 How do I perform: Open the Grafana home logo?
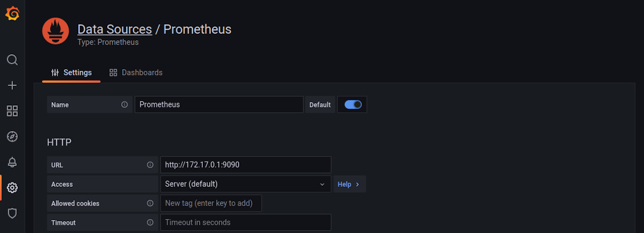tap(12, 13)
